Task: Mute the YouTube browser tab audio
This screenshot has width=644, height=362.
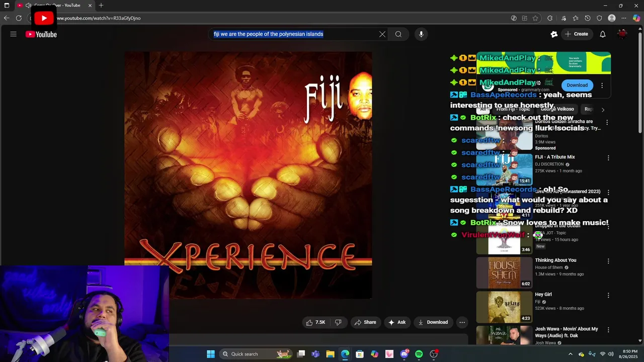Action: (28, 6)
